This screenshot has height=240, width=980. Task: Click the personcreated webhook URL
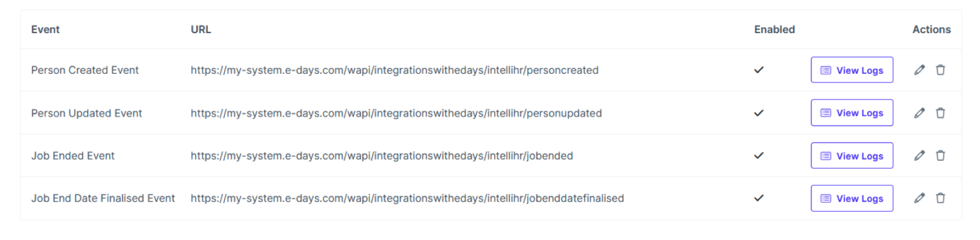(394, 70)
